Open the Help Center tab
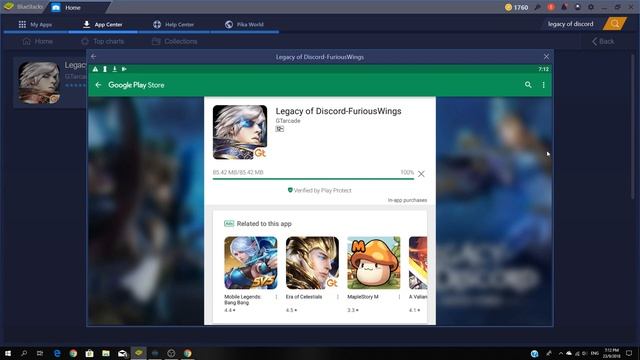 pos(173,24)
